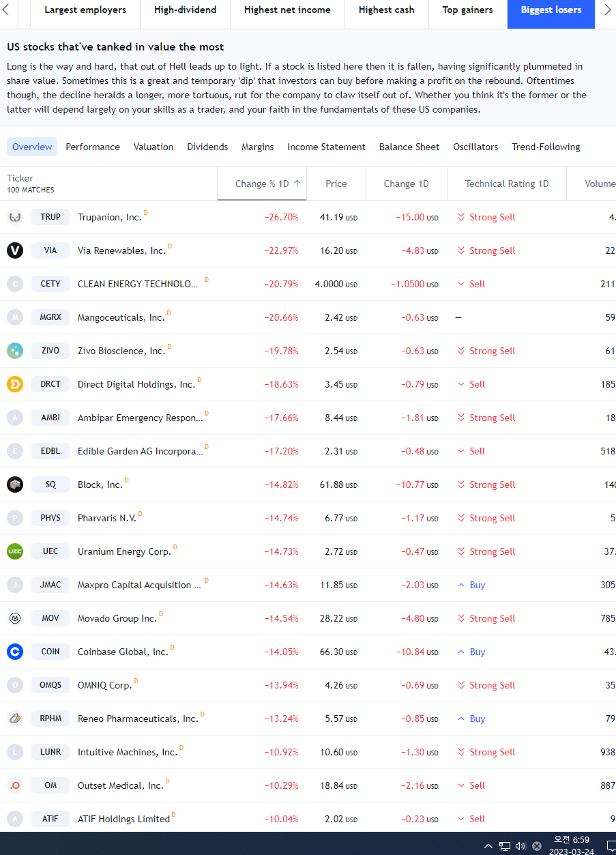This screenshot has width=616, height=855.
Task: Click the Block, Inc. cube logo
Action: coord(15,484)
